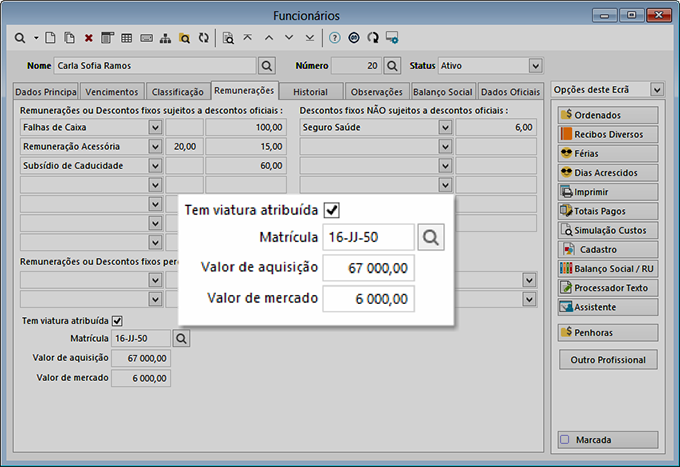This screenshot has height=467, width=680.
Task: Duplicate the current record
Action: [x=69, y=38]
